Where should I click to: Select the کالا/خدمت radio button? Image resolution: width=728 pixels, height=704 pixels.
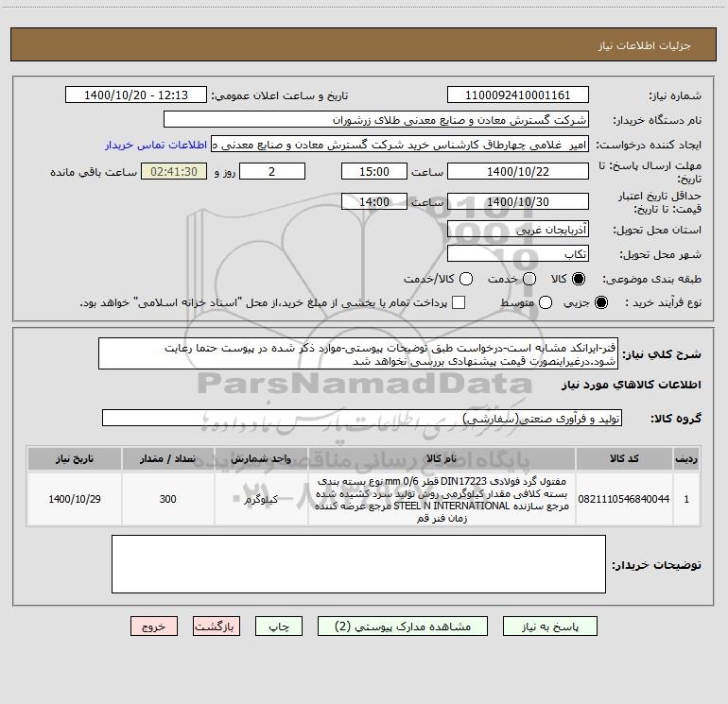466,279
